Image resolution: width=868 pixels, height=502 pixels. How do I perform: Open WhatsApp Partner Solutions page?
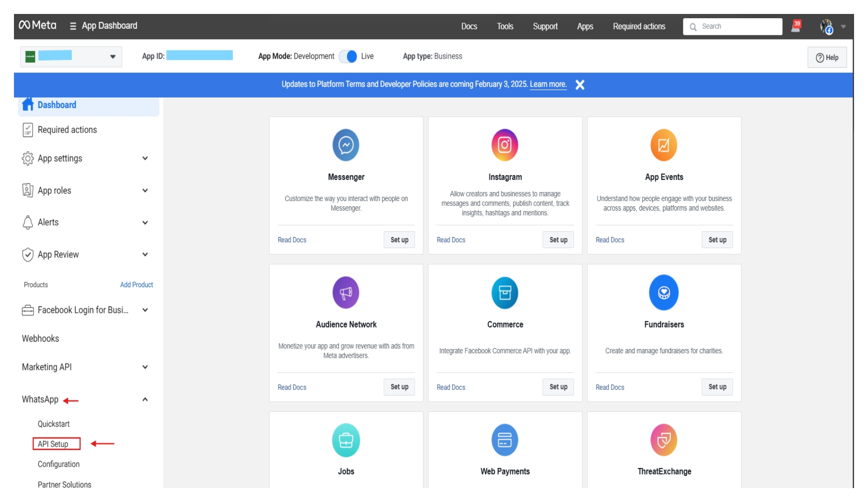tap(64, 484)
